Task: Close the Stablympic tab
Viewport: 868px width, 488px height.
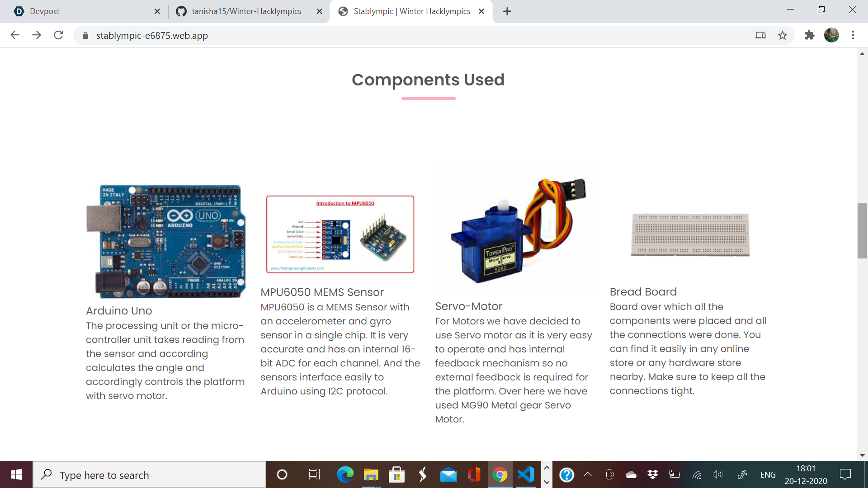Action: pos(481,11)
